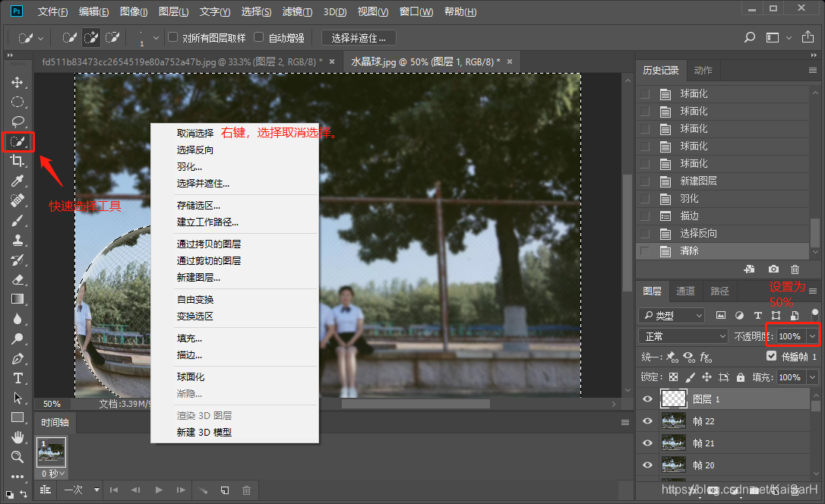Open the tool preset picker dropdown
Image resolution: width=825 pixels, height=504 pixels.
[x=40, y=38]
